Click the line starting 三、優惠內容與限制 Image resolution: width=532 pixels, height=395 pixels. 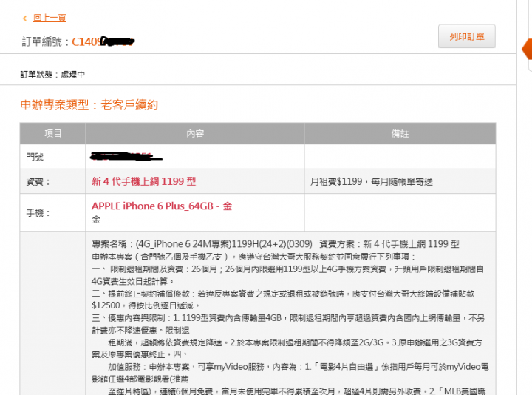[288, 318]
